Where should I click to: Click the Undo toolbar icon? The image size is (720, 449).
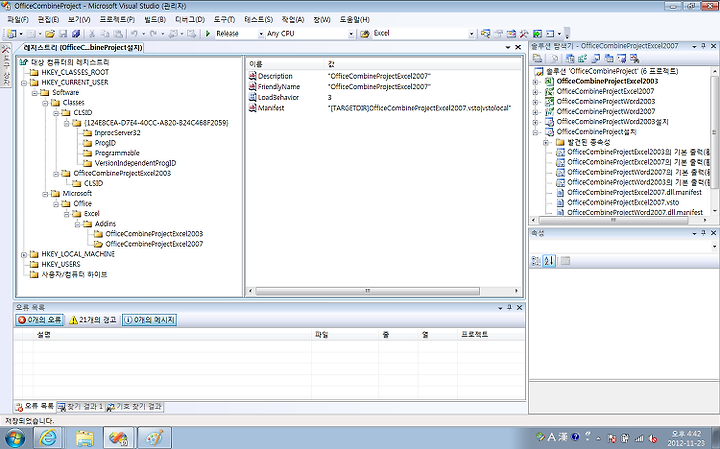(134, 34)
